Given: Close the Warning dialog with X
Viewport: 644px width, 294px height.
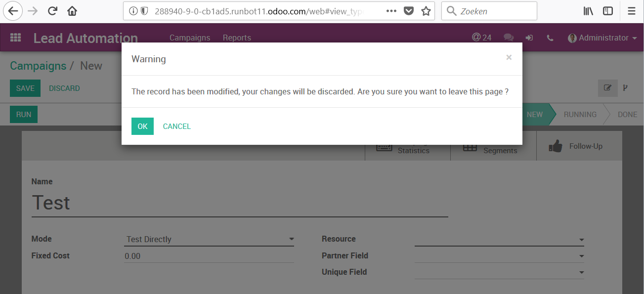Looking at the screenshot, I should [x=509, y=57].
